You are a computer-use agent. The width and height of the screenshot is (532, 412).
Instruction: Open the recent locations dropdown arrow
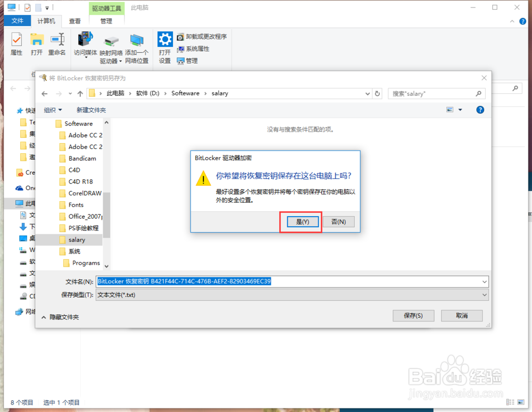pyautogui.click(x=70, y=94)
